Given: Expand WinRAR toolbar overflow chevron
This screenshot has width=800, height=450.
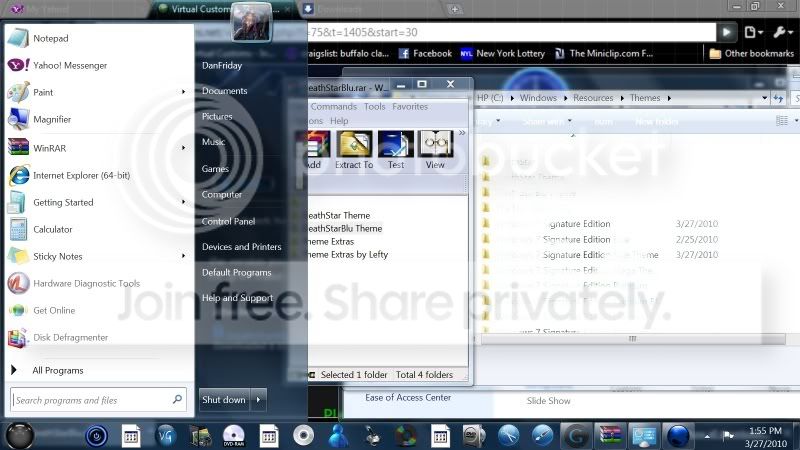Looking at the screenshot, I should coord(462,133).
